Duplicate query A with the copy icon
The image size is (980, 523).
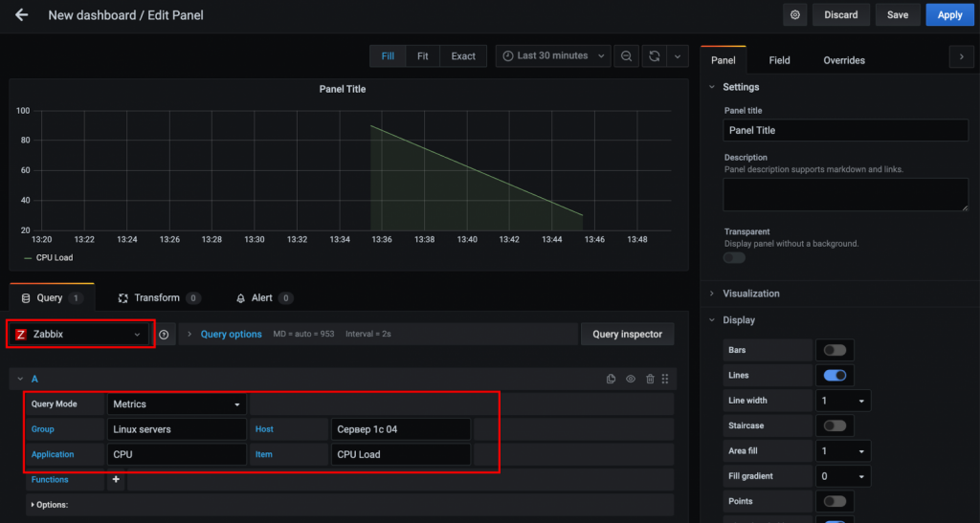612,380
